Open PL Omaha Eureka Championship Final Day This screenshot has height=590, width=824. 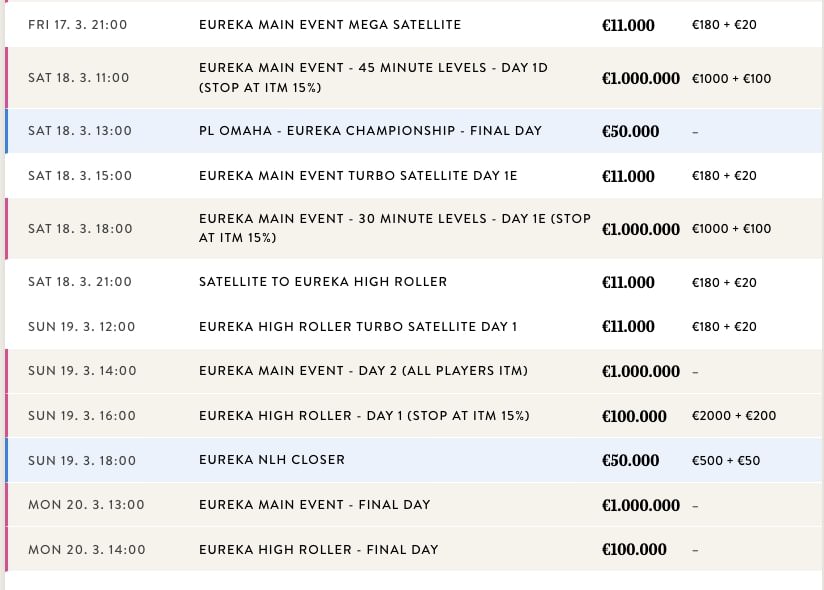[x=414, y=131]
